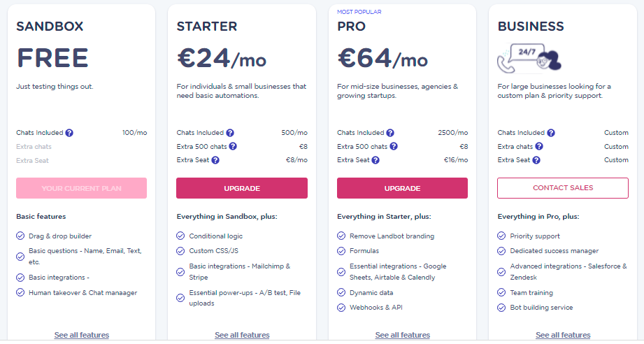Expand See all features under Sandbox
The image size is (644, 344).
[81, 335]
